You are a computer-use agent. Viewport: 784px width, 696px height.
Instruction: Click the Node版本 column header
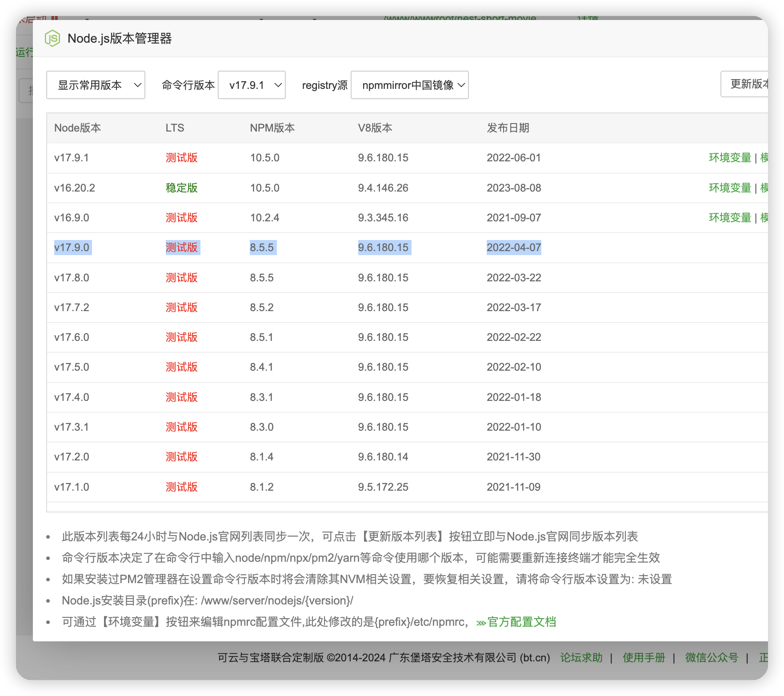(77, 128)
